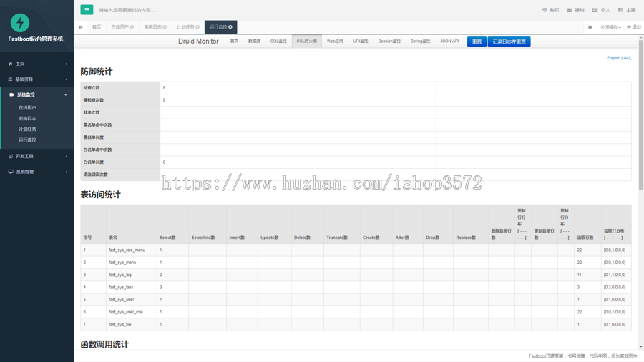Open Druid Spring监控 menu item
This screenshot has width=644, height=362.
[420, 41]
